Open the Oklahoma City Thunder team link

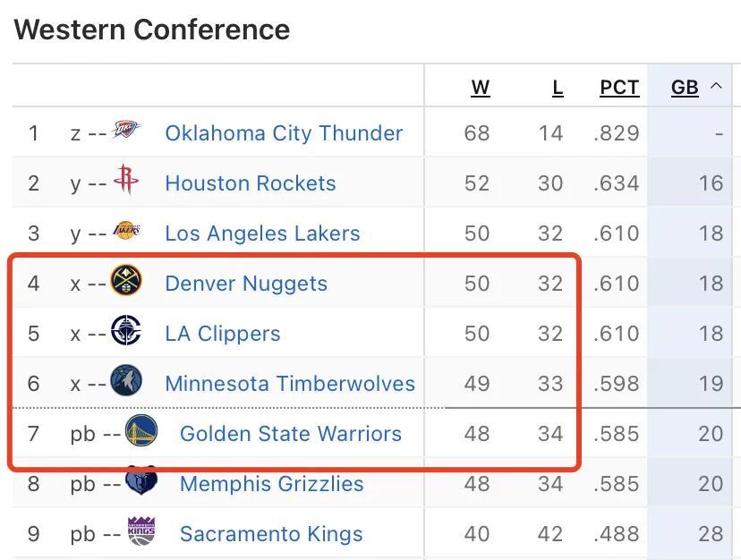284,133
